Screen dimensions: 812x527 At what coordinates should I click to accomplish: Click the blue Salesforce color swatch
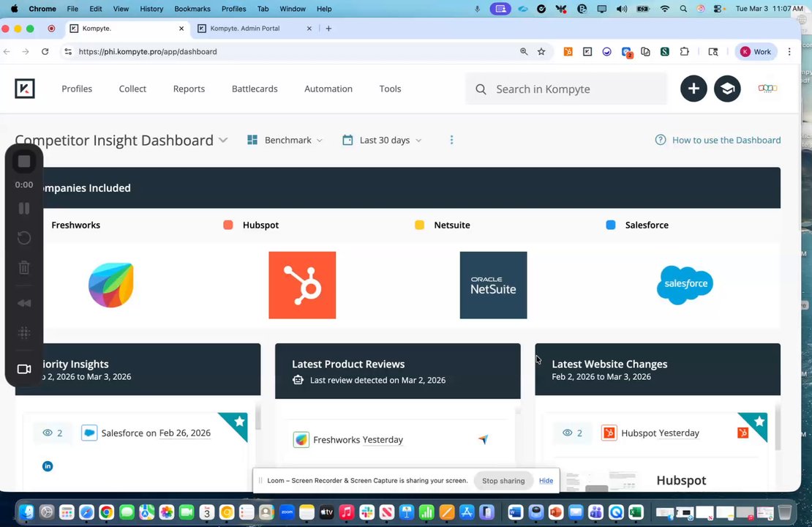611,225
